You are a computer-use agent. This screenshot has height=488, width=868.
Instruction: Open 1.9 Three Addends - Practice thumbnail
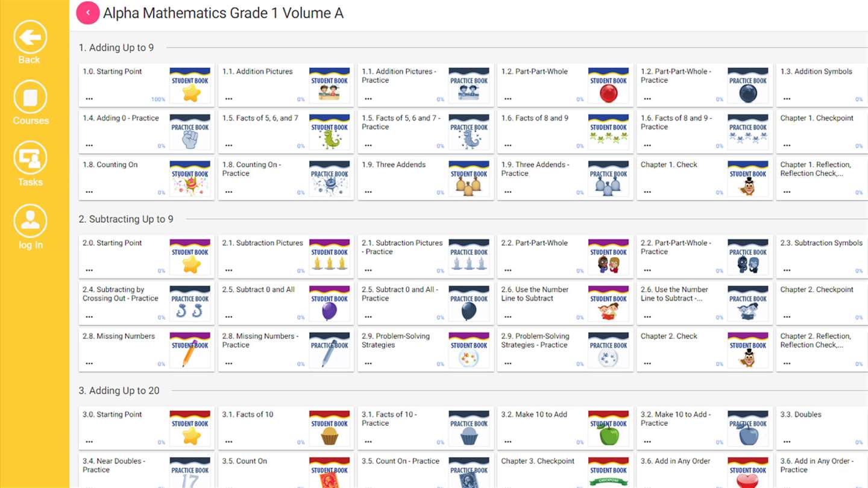(x=609, y=178)
